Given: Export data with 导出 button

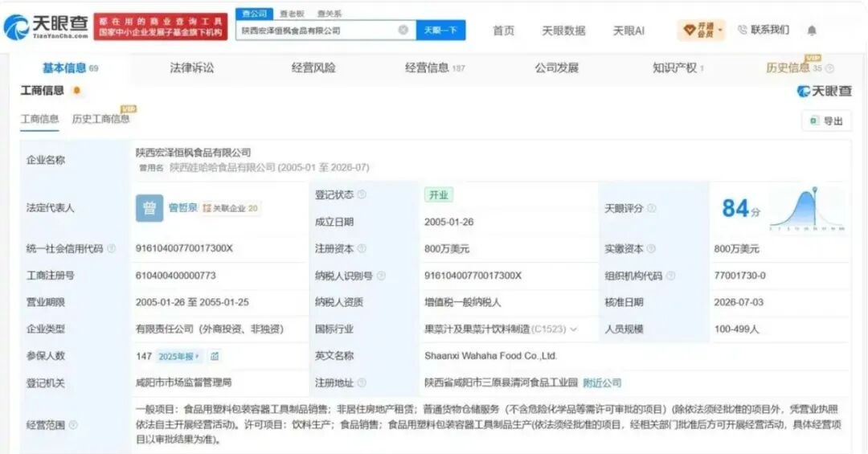Looking at the screenshot, I should pos(826,121).
